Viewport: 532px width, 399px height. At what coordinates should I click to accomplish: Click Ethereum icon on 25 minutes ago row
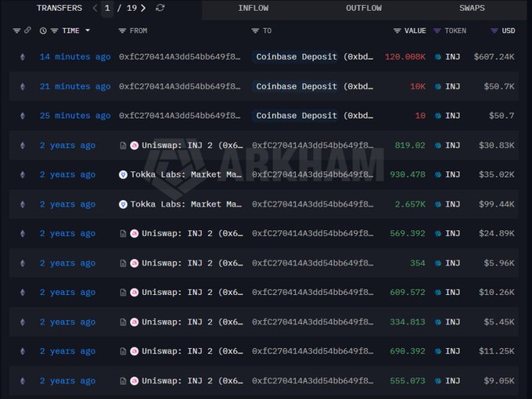tap(23, 116)
